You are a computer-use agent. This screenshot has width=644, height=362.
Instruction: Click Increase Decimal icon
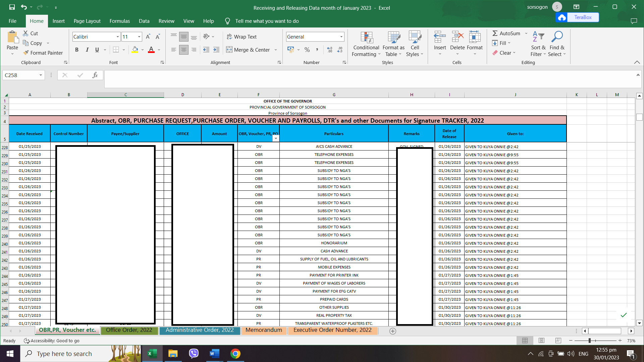point(330,50)
